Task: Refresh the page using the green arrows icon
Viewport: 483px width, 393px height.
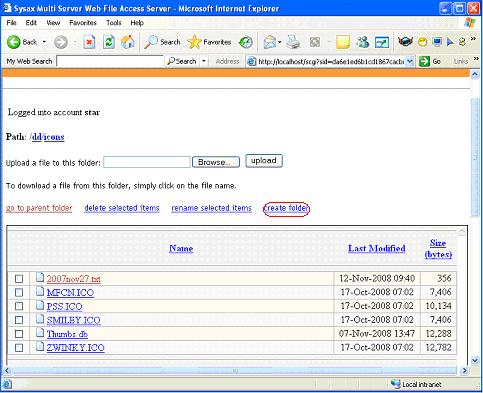Action: tap(109, 42)
